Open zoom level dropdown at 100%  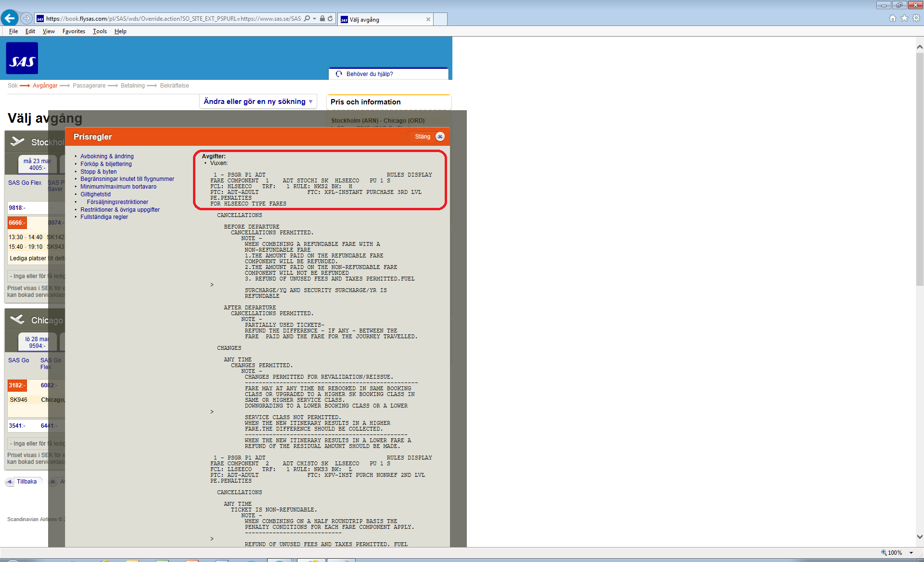click(911, 553)
